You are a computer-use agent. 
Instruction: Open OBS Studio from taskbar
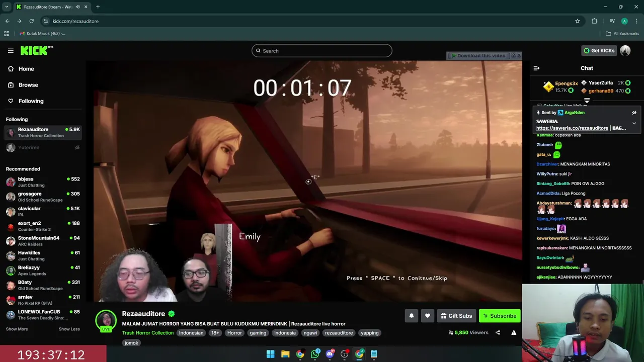point(345,354)
